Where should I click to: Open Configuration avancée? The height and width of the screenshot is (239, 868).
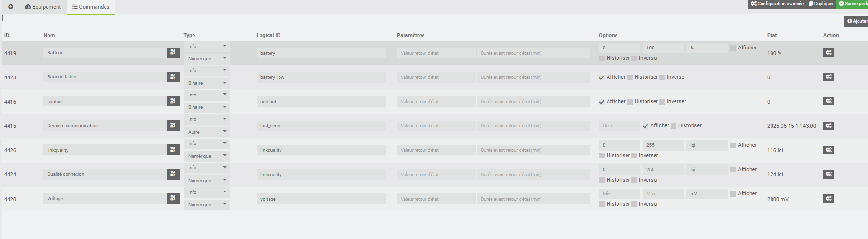click(777, 4)
